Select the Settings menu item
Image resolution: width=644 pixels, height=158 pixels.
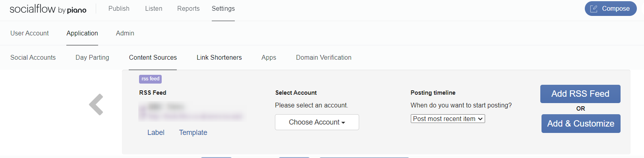point(223,8)
